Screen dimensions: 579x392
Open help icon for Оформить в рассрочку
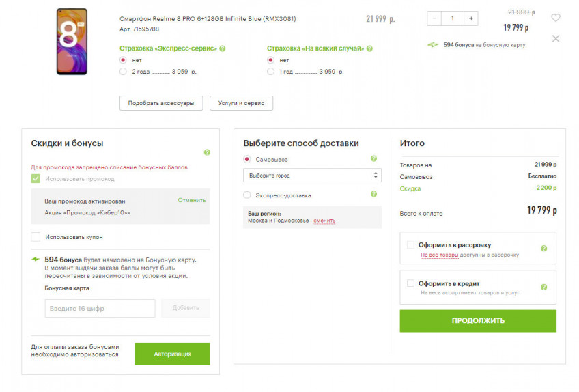click(x=543, y=249)
